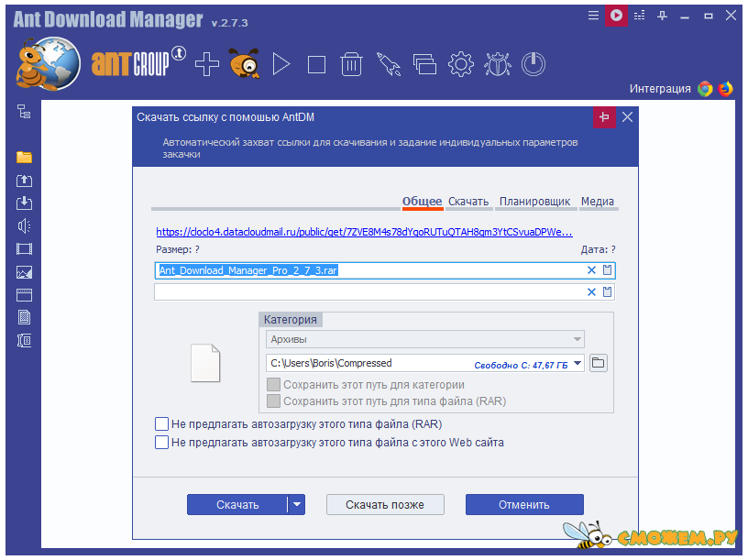Click the blank file type thumbnail
The image size is (748, 560).
[205, 363]
